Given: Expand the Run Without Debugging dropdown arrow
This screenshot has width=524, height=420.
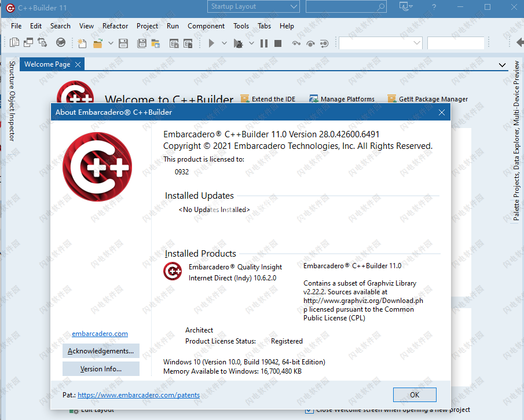Looking at the screenshot, I should click(251, 43).
